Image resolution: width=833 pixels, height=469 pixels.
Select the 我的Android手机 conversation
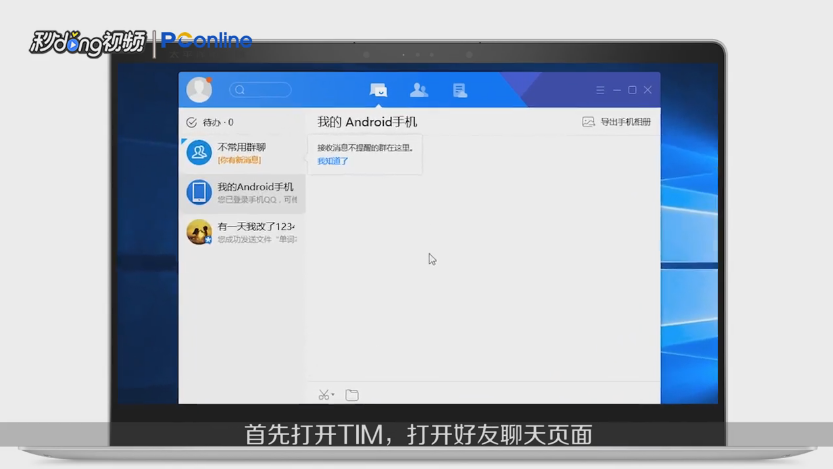(x=242, y=193)
